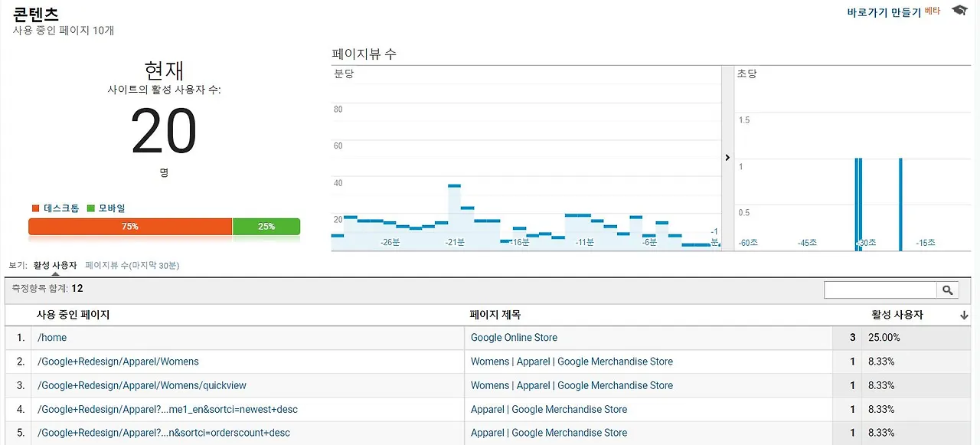Click the per-second bar right of -30초
Screen dimensions: 980x445
(900, 205)
